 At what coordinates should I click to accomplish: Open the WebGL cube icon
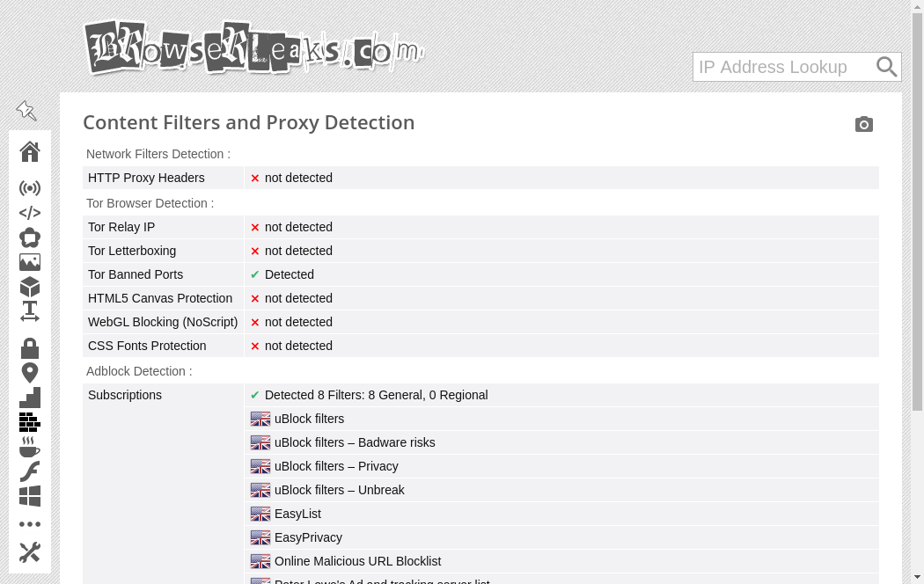[x=30, y=287]
